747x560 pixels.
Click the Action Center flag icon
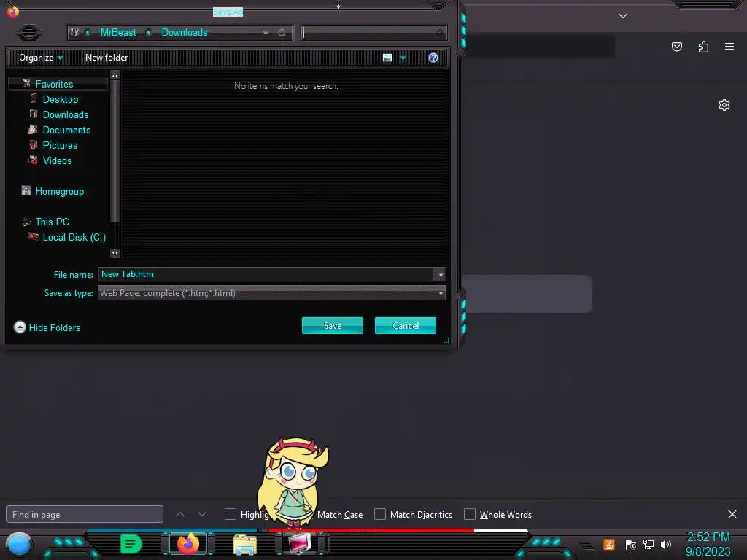(630, 544)
